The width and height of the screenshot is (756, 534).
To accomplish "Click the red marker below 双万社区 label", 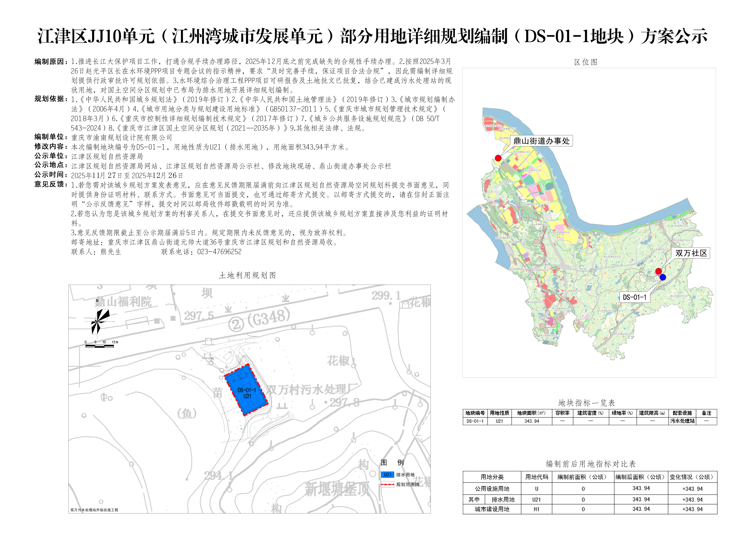I will coord(658,271).
